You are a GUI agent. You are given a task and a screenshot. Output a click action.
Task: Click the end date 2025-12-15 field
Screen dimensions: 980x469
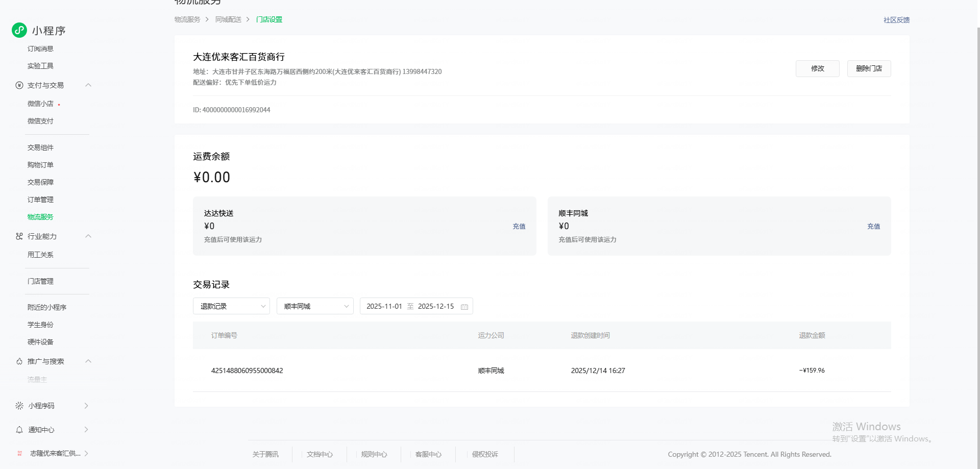(x=436, y=306)
